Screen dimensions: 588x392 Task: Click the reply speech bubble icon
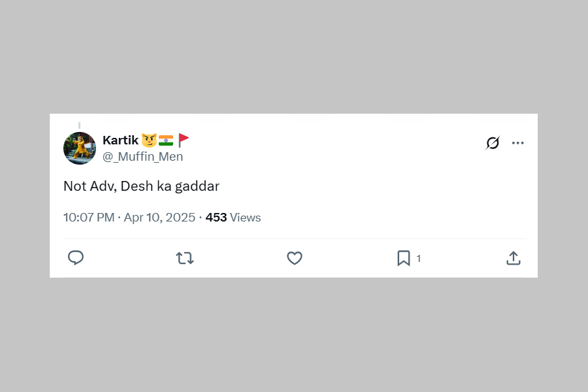coord(76,258)
